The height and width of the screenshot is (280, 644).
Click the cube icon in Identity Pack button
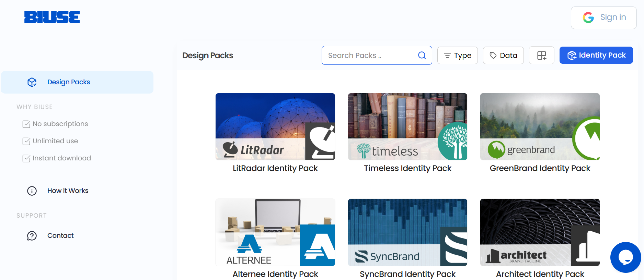tap(572, 56)
